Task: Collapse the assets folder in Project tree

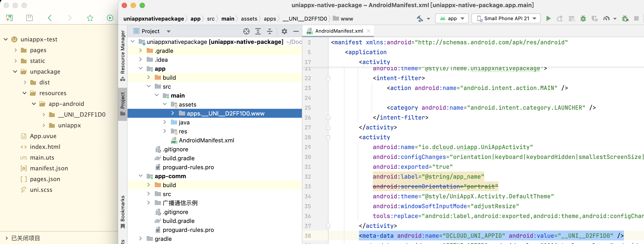Action: pyautogui.click(x=165, y=104)
